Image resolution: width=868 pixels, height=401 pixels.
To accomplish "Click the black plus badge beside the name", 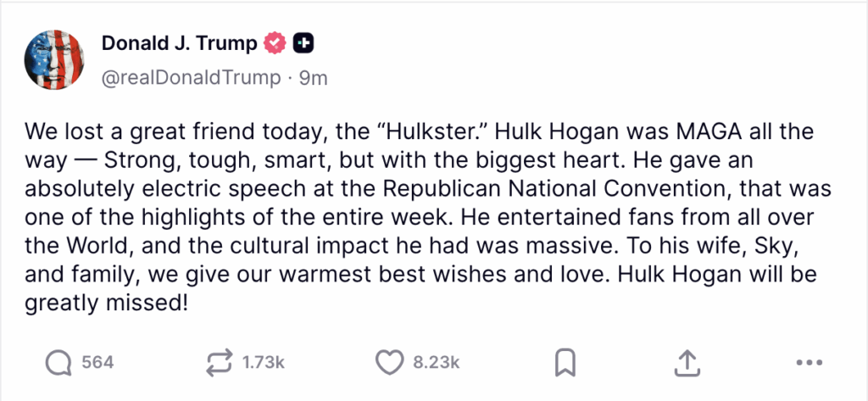I will click(303, 43).
